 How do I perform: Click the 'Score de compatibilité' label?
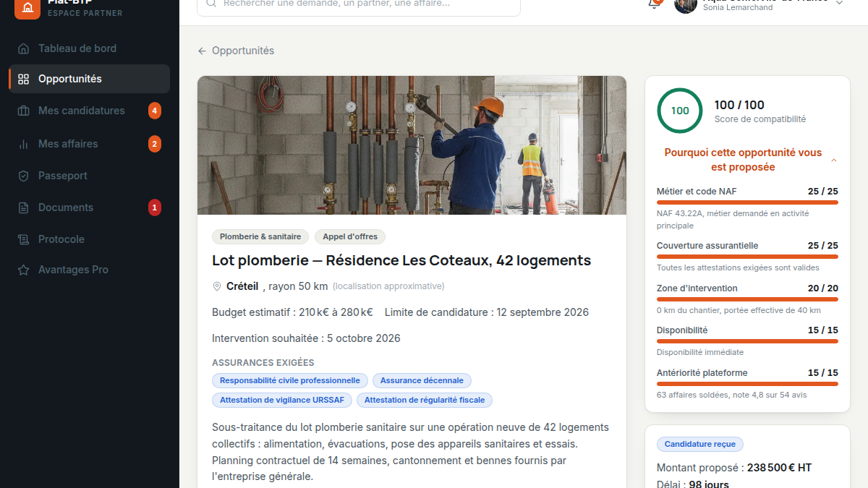[760, 119]
